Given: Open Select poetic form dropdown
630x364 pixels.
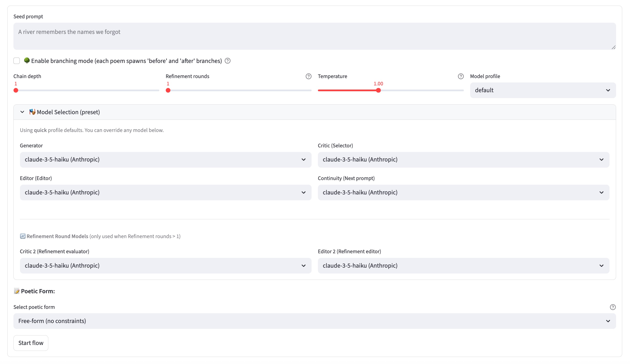Looking at the screenshot, I should pyautogui.click(x=315, y=321).
